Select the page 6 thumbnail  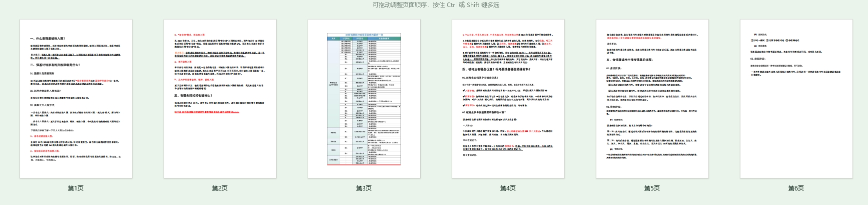pos(796,99)
